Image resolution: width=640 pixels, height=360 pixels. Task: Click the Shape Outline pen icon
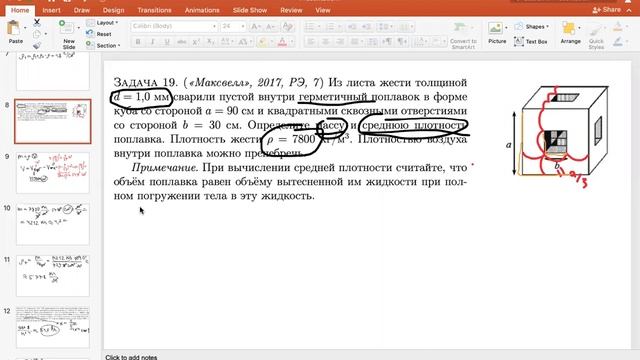coord(618,42)
